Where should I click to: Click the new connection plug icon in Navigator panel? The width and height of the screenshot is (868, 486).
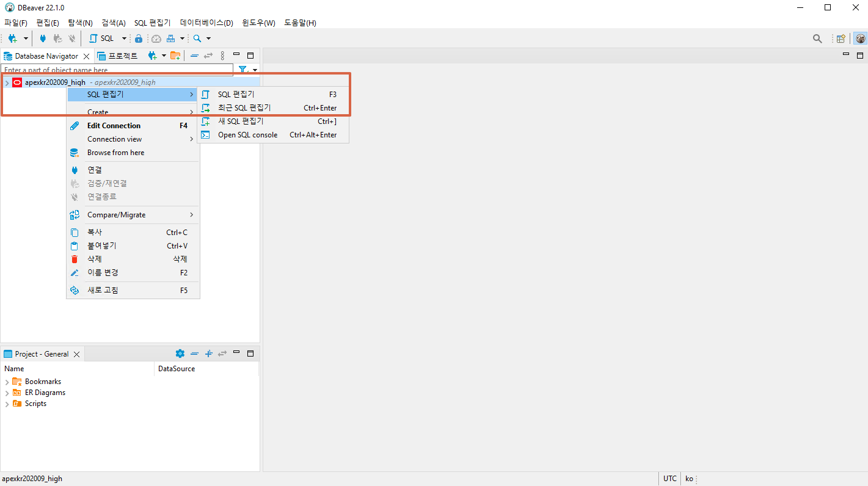[x=153, y=56]
